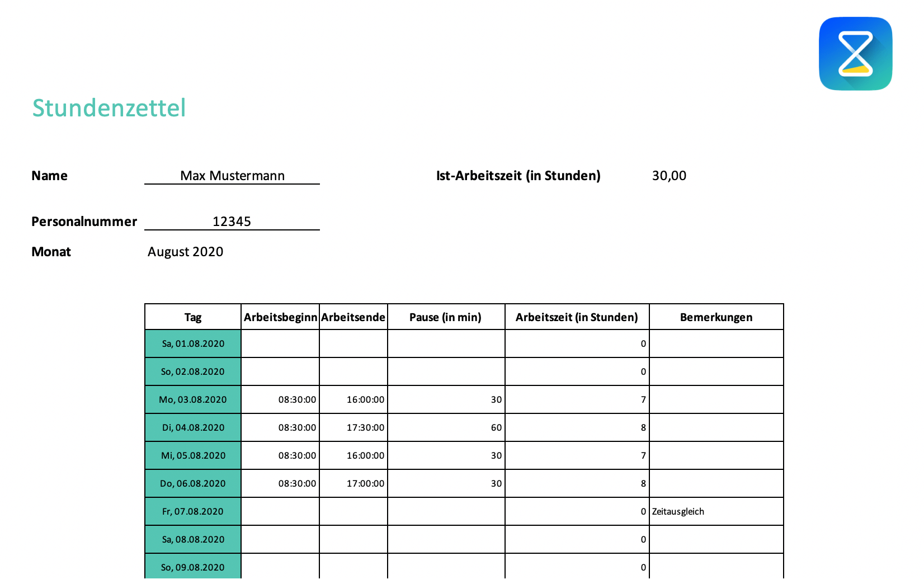Click the Sa, 01.08.2020 date cell
The height and width of the screenshot is (584, 924).
(x=193, y=343)
